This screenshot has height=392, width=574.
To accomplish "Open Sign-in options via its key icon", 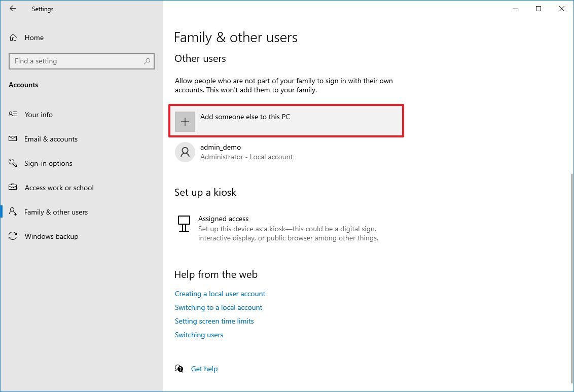I will [x=12, y=163].
